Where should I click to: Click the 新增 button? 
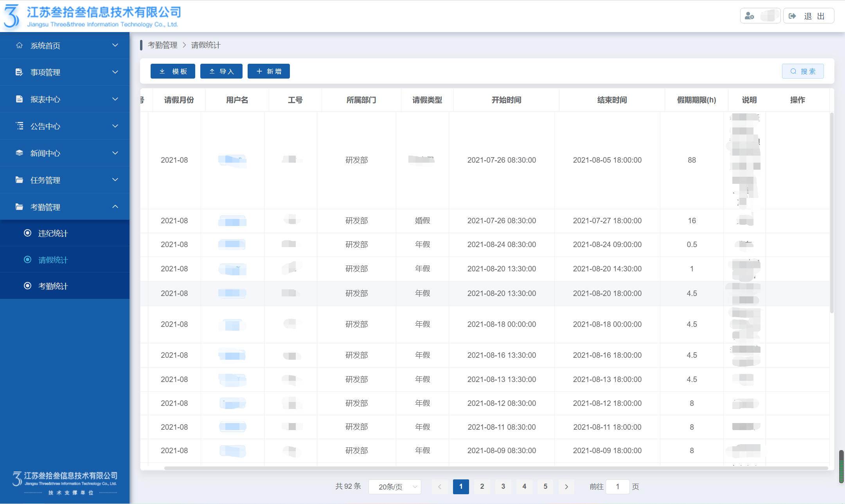pyautogui.click(x=269, y=71)
